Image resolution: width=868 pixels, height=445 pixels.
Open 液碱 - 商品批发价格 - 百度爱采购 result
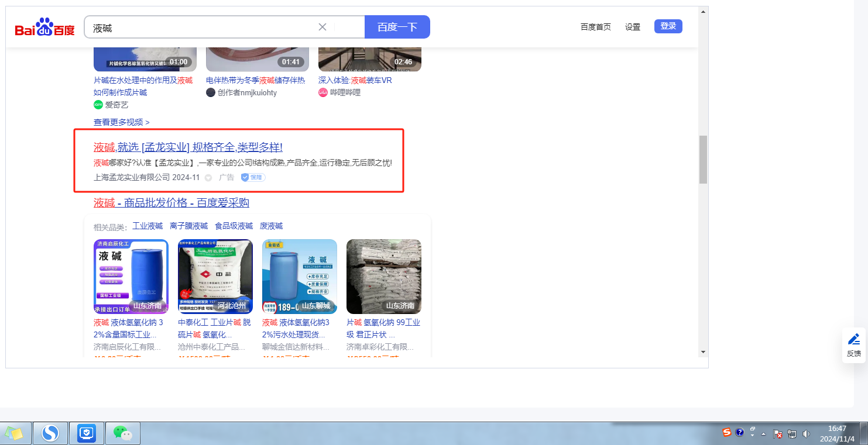click(171, 203)
